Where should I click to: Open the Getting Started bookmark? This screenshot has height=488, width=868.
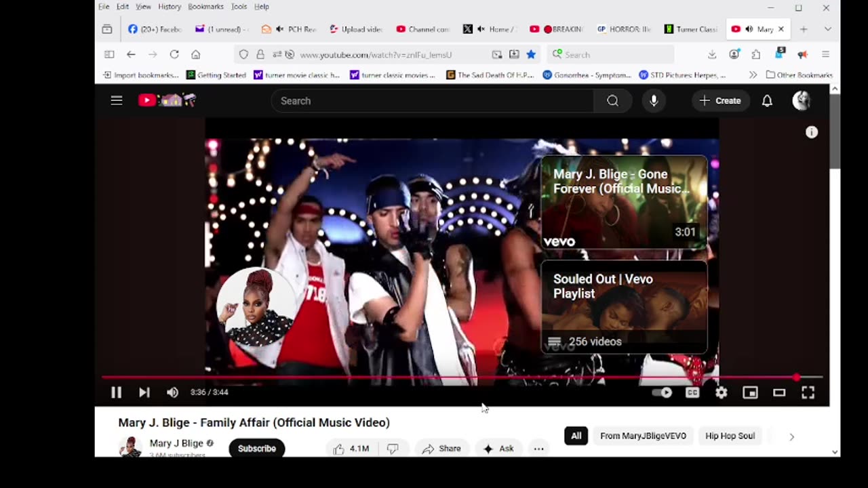[x=216, y=75]
